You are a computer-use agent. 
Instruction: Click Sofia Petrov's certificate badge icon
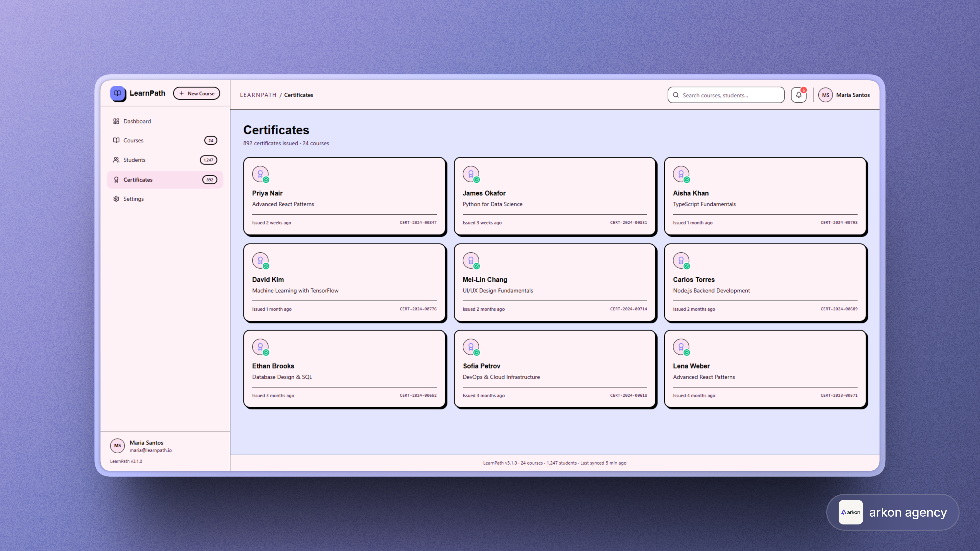(471, 347)
